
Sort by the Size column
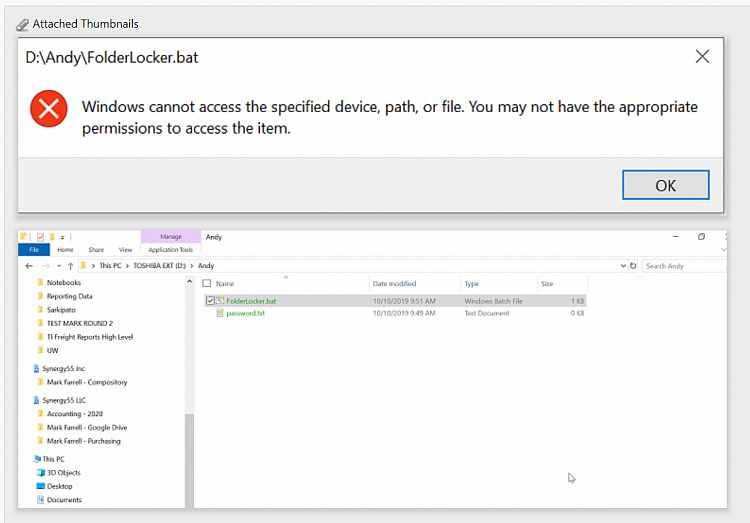point(547,283)
